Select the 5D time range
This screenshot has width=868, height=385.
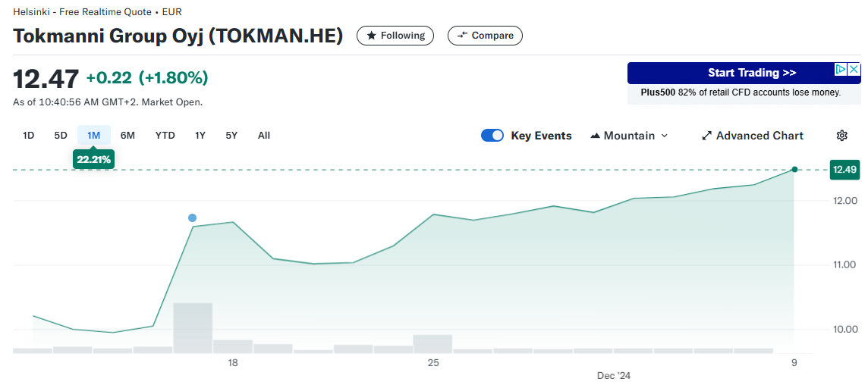[61, 136]
